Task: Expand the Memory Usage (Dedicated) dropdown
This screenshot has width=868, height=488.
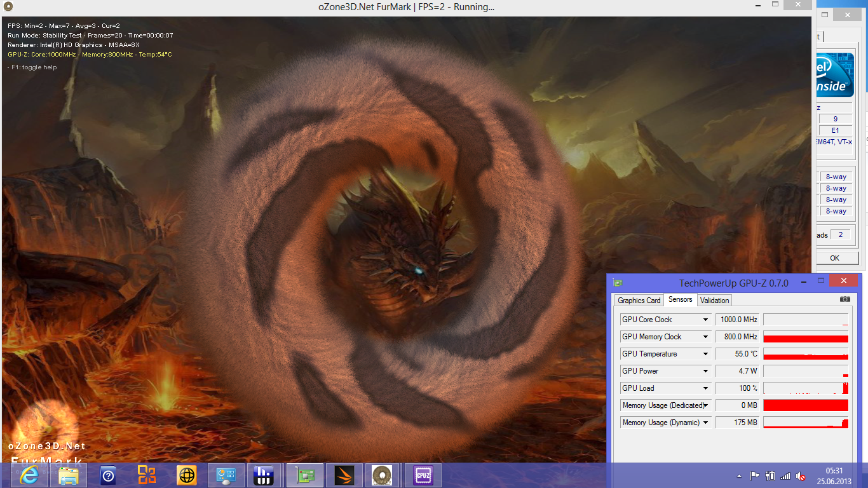Action: (705, 405)
